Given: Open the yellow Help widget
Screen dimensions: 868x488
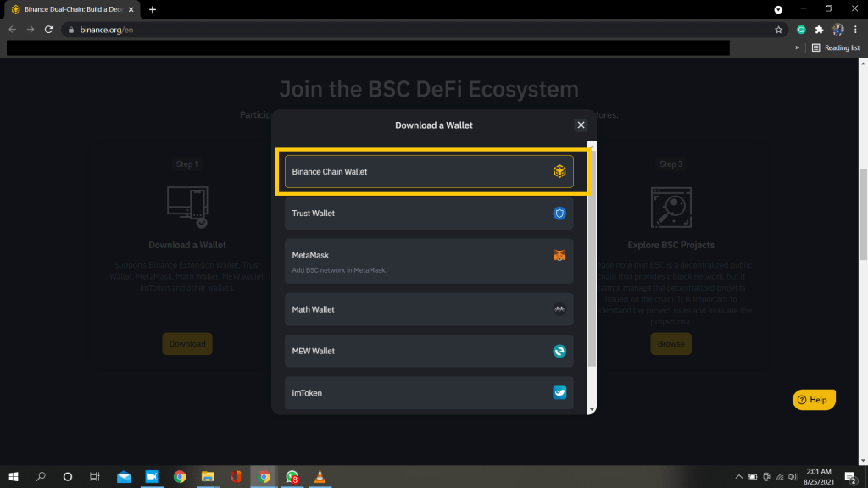Looking at the screenshot, I should pyautogui.click(x=814, y=399).
